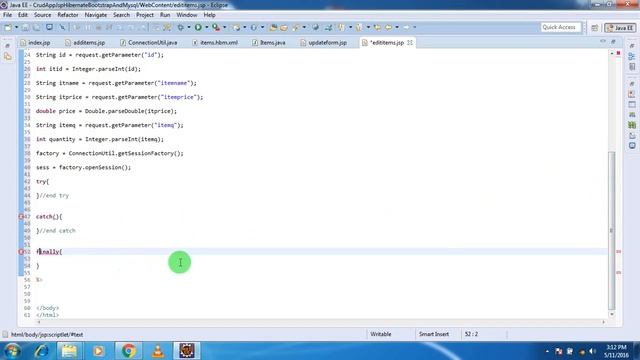Click the "sess = factory.openSession();" line
The image size is (640, 360).
(x=83, y=167)
